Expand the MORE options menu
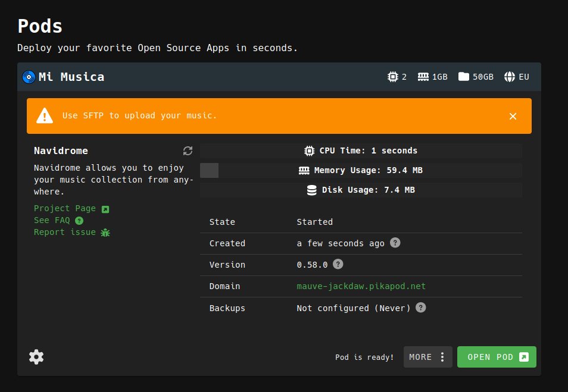 [x=427, y=357]
